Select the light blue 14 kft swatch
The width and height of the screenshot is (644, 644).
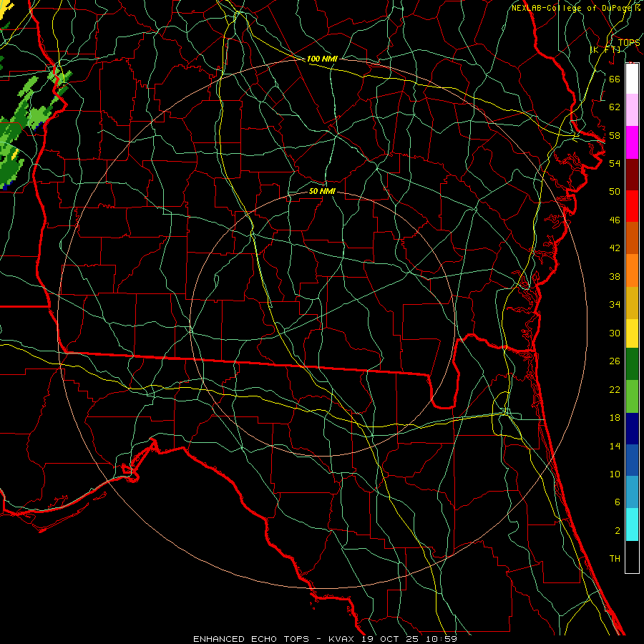[x=632, y=492]
